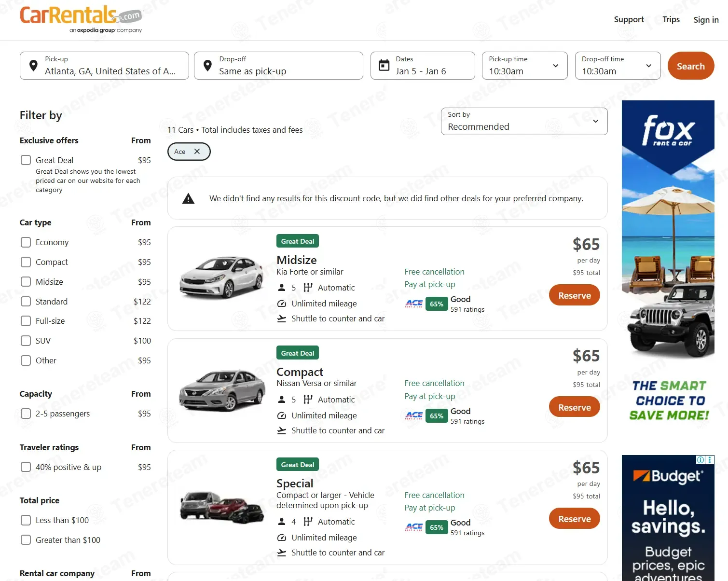This screenshot has width=728, height=581.
Task: Check the Full-size car type
Action: click(26, 321)
